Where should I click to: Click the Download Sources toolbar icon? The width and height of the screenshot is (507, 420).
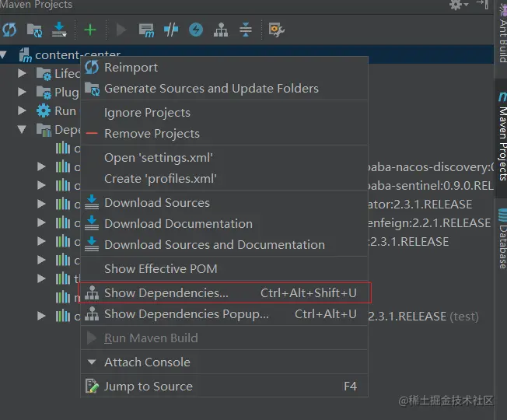click(59, 30)
